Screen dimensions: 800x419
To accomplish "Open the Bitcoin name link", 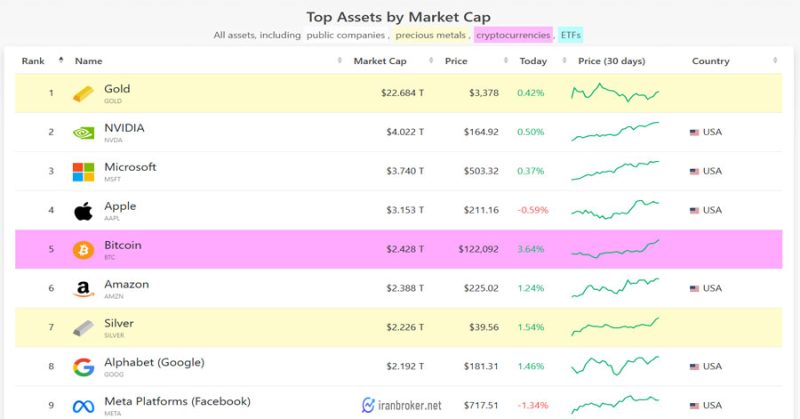I will [x=123, y=245].
